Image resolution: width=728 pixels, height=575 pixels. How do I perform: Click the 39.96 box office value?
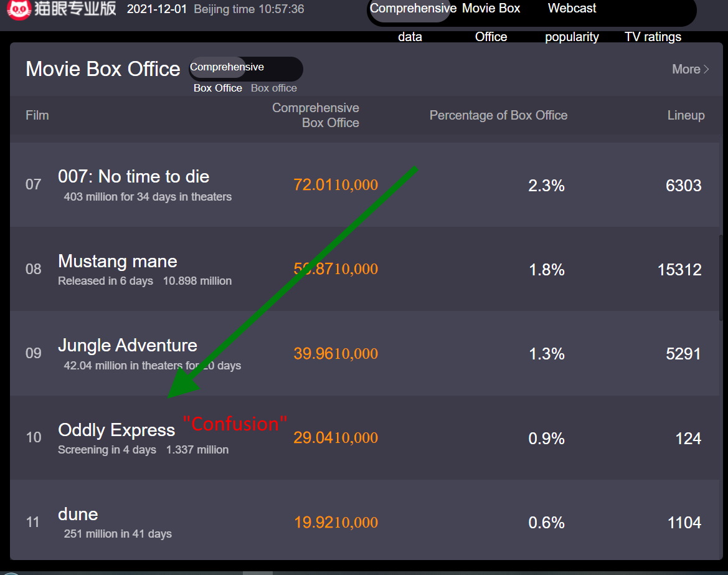336,353
